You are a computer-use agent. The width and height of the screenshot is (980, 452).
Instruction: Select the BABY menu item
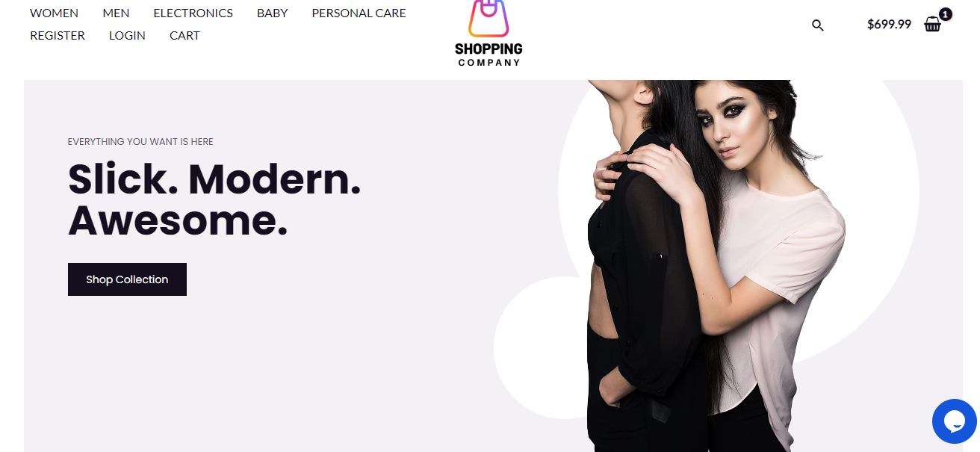click(x=272, y=13)
